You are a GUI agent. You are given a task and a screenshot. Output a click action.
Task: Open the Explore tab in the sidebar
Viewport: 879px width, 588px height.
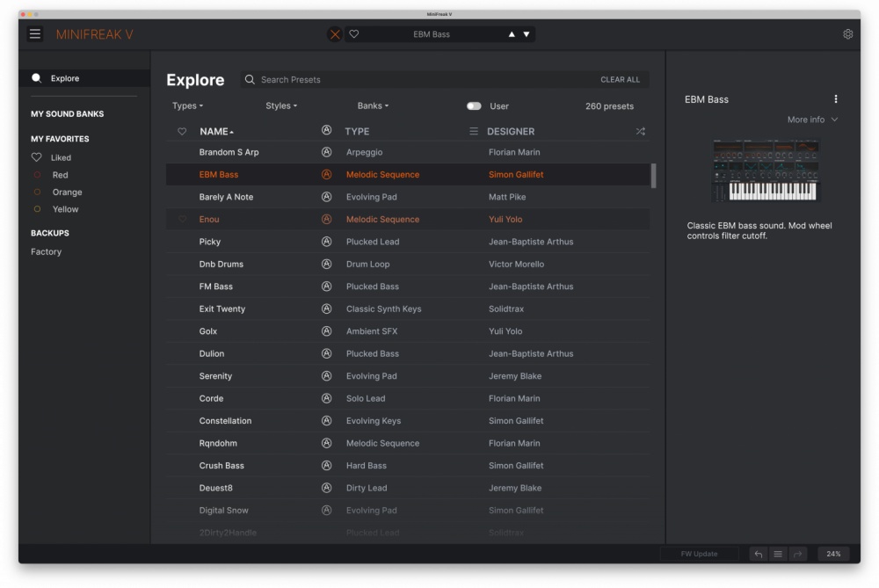point(64,78)
